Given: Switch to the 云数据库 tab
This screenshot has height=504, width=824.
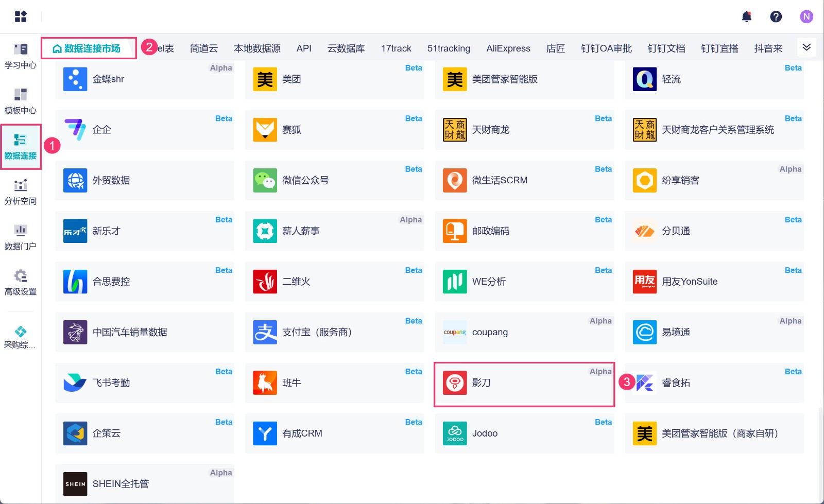Looking at the screenshot, I should coord(346,48).
